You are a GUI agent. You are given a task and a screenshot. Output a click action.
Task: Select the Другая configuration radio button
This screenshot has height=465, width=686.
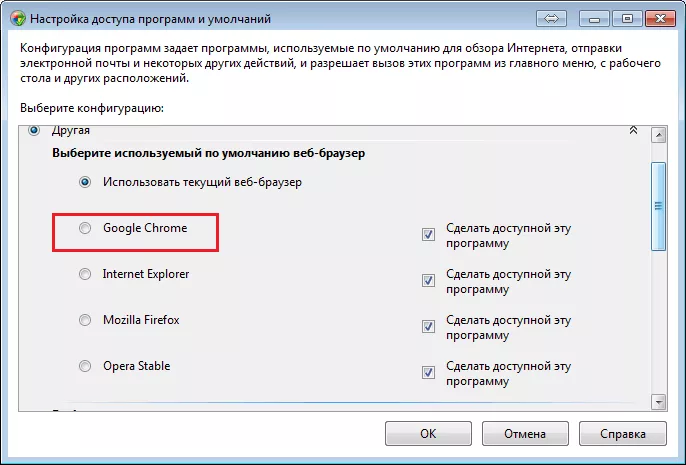pyautogui.click(x=34, y=130)
